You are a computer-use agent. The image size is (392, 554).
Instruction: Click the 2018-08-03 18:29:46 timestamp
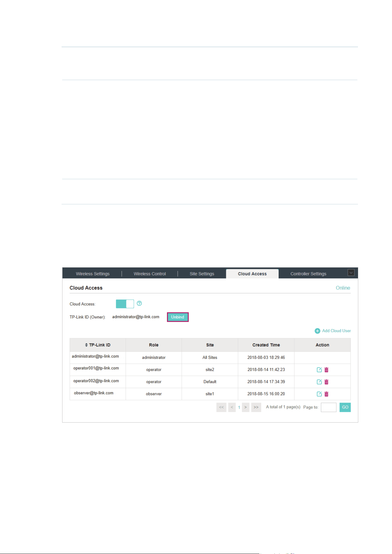coord(266,357)
